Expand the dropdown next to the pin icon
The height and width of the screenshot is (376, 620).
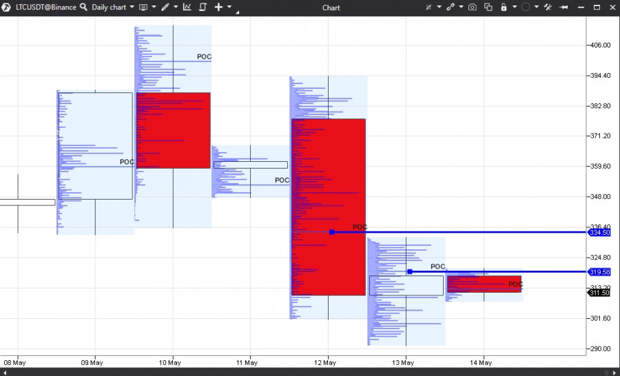[x=439, y=7]
